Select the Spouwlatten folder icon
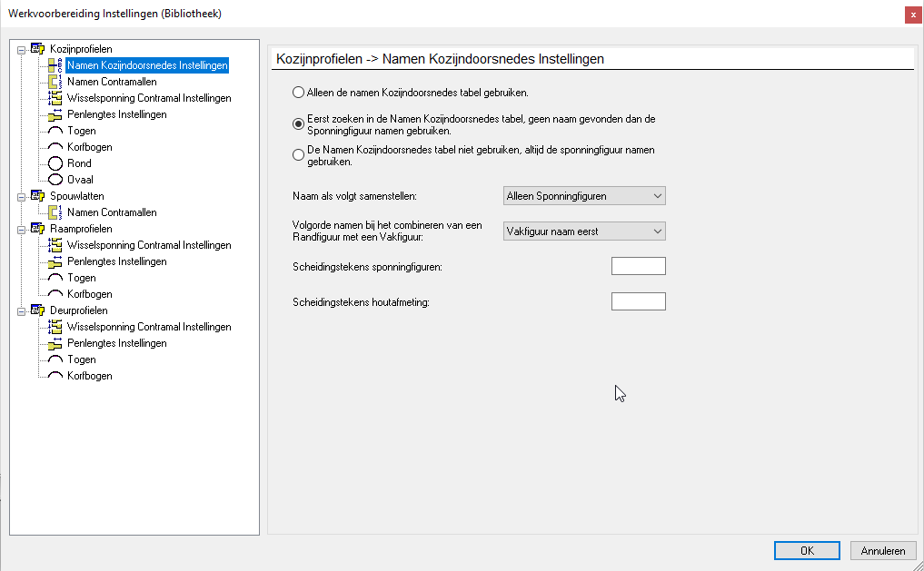Viewport: 924px width, 571px height. pos(36,195)
